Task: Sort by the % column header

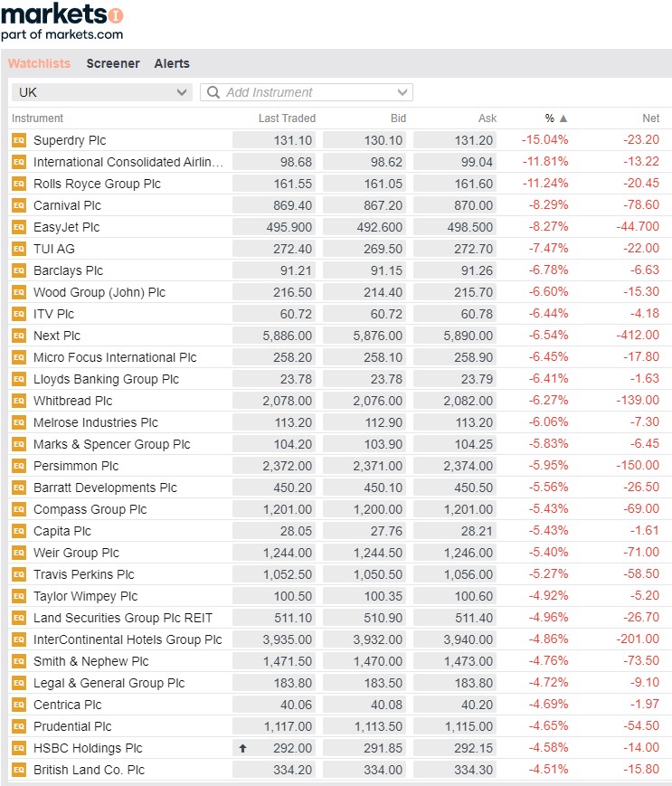Action: (x=555, y=118)
